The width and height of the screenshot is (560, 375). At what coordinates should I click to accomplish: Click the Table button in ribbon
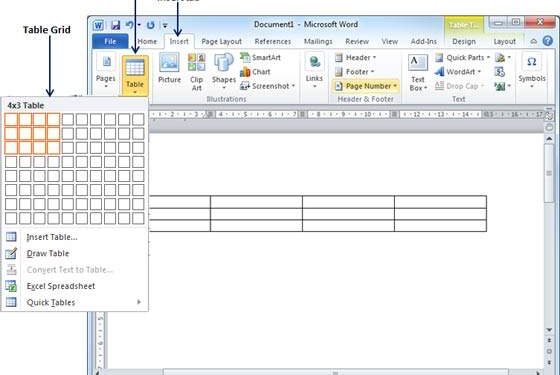pos(135,75)
